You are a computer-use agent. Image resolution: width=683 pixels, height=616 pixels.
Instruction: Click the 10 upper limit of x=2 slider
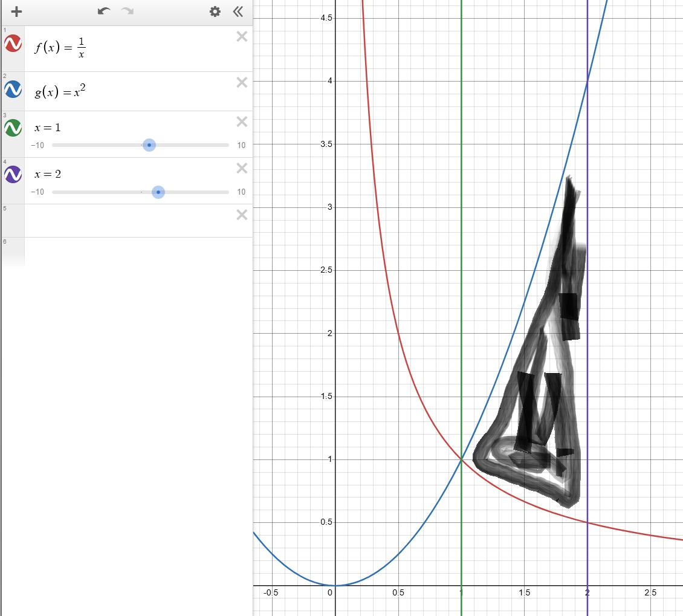241,192
